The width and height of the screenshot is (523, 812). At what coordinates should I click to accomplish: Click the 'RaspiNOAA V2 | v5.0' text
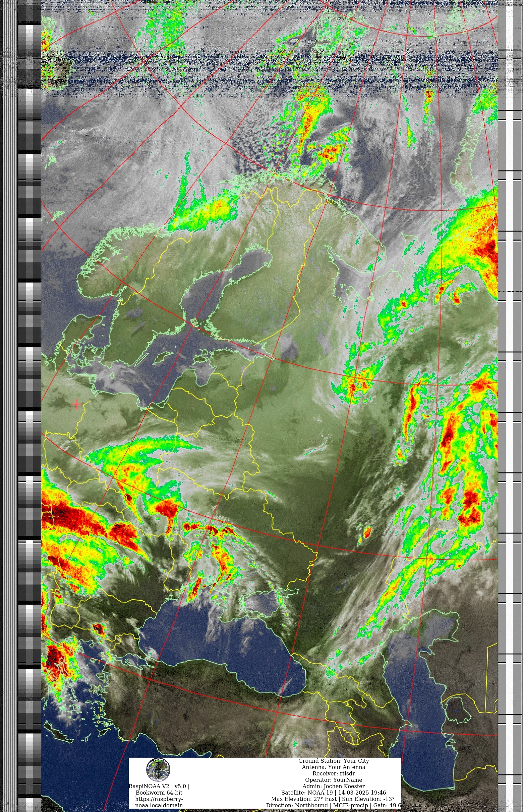(x=159, y=786)
